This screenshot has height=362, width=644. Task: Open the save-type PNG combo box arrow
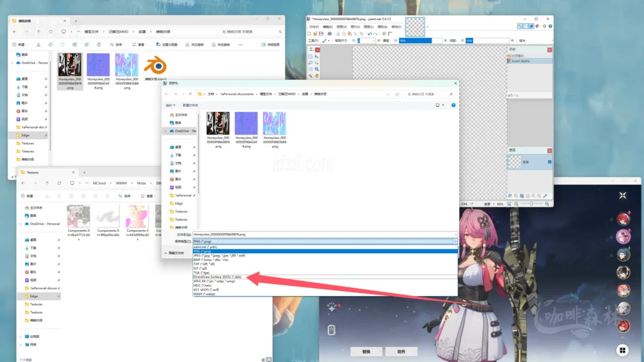pyautogui.click(x=453, y=241)
